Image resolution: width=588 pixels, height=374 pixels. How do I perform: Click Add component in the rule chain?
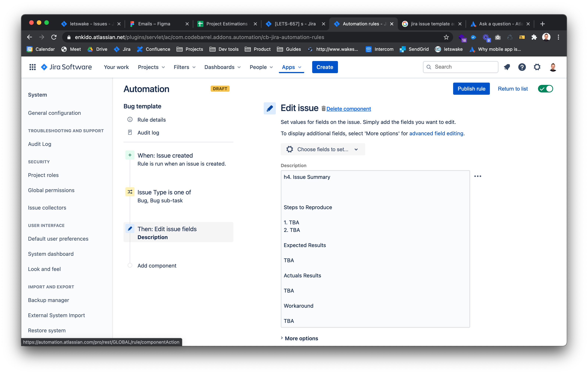tap(157, 266)
